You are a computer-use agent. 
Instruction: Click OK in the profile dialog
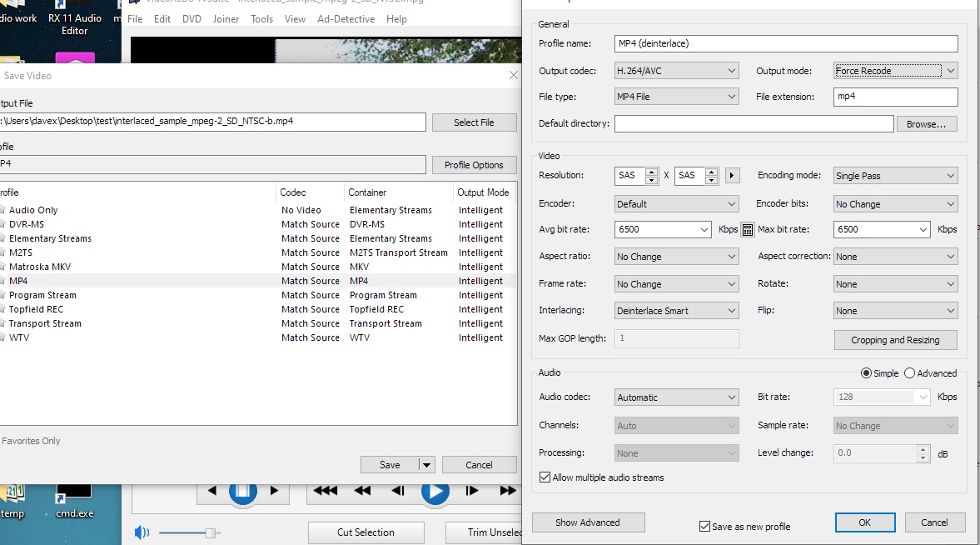tap(864, 522)
